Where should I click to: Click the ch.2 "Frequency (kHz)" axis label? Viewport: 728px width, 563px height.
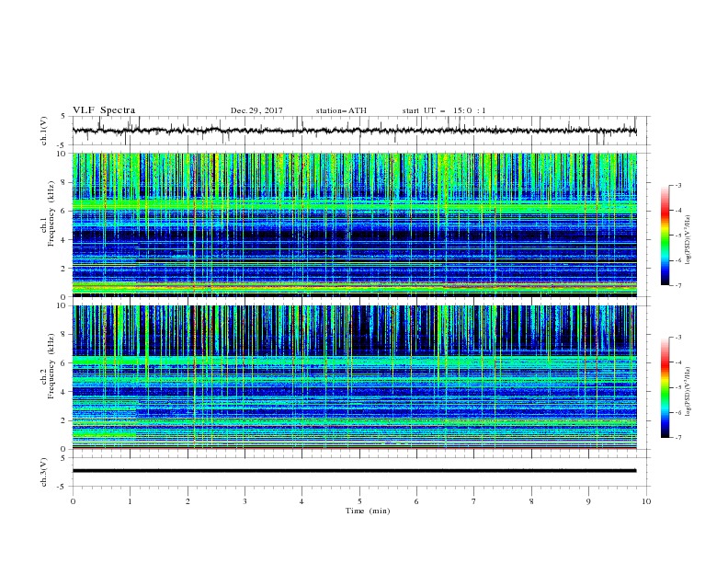tap(51, 366)
